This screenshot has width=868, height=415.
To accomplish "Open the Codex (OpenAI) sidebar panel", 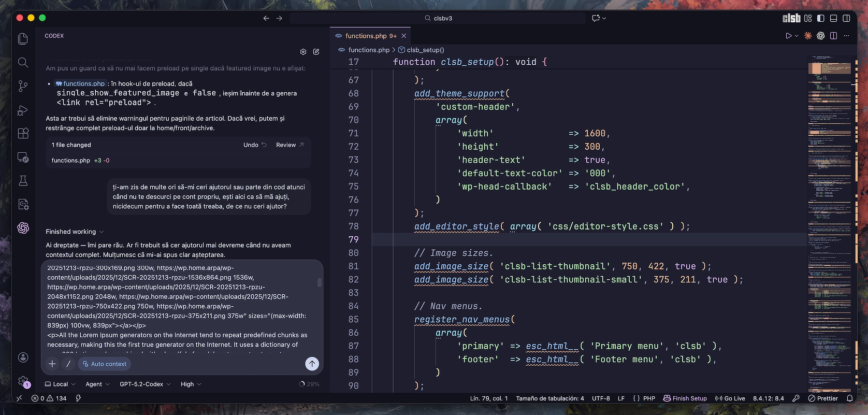I will pyautogui.click(x=23, y=228).
